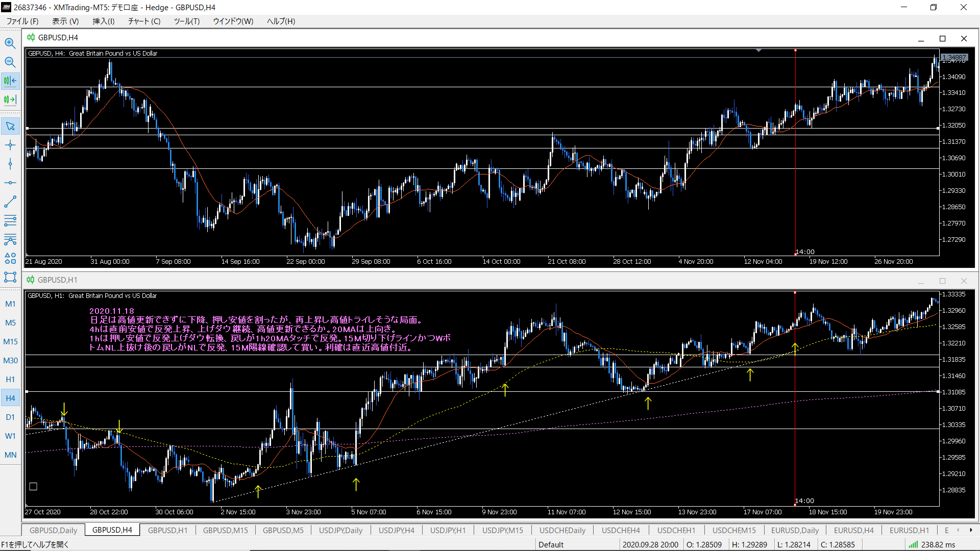Viewport: 980px width, 551px height.
Task: Switch timeframe to M1
Action: (x=10, y=304)
